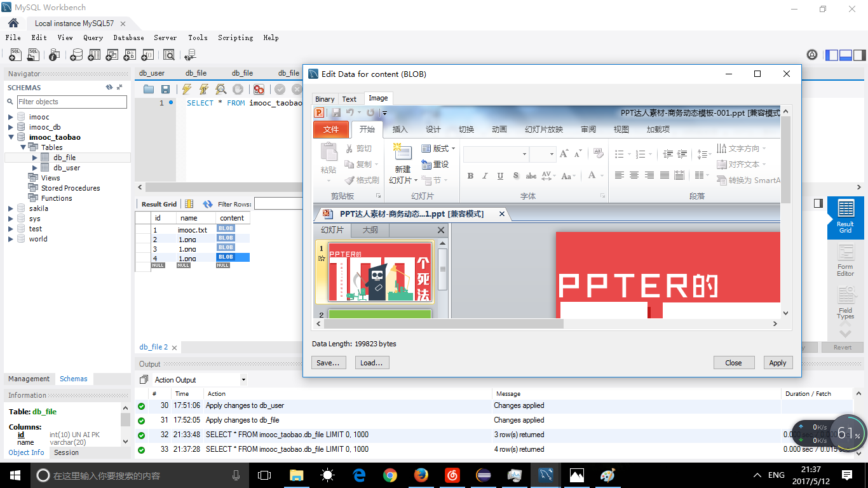
Task: Open File Explorer from the taskbar
Action: (x=296, y=475)
